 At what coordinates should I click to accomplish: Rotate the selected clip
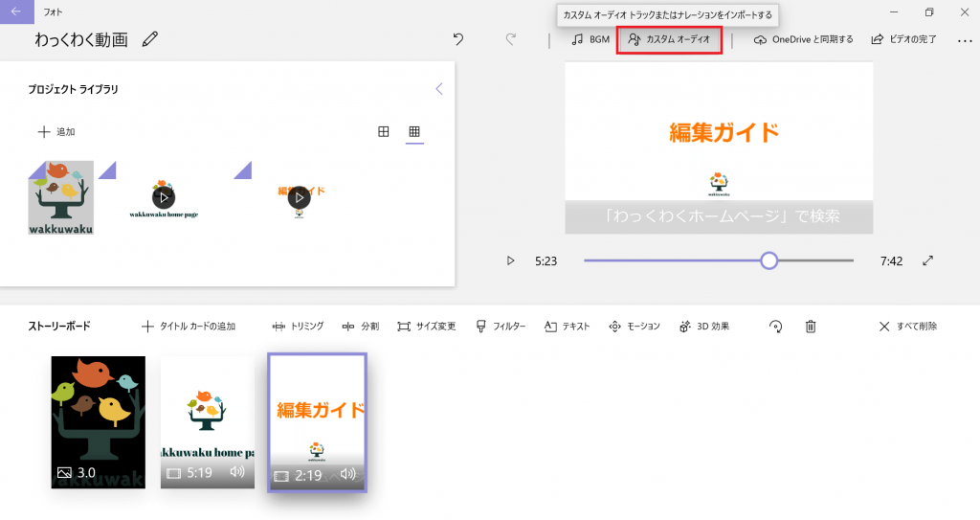point(776,327)
